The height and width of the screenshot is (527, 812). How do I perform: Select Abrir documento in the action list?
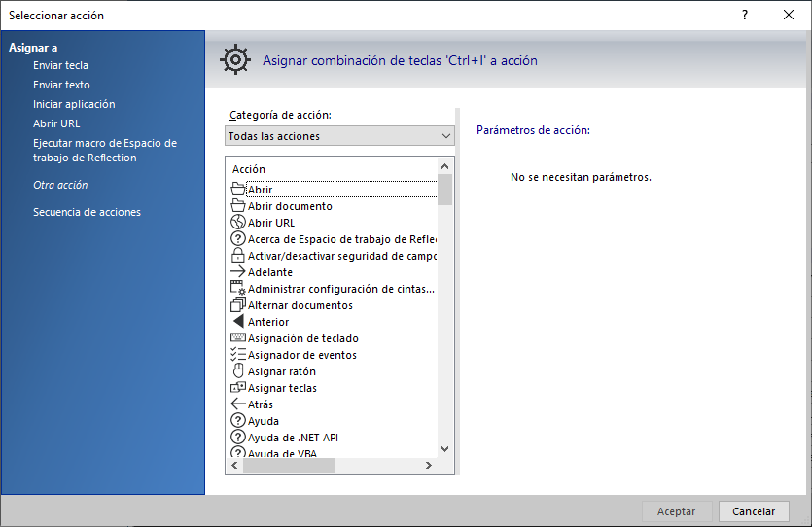[x=290, y=206]
